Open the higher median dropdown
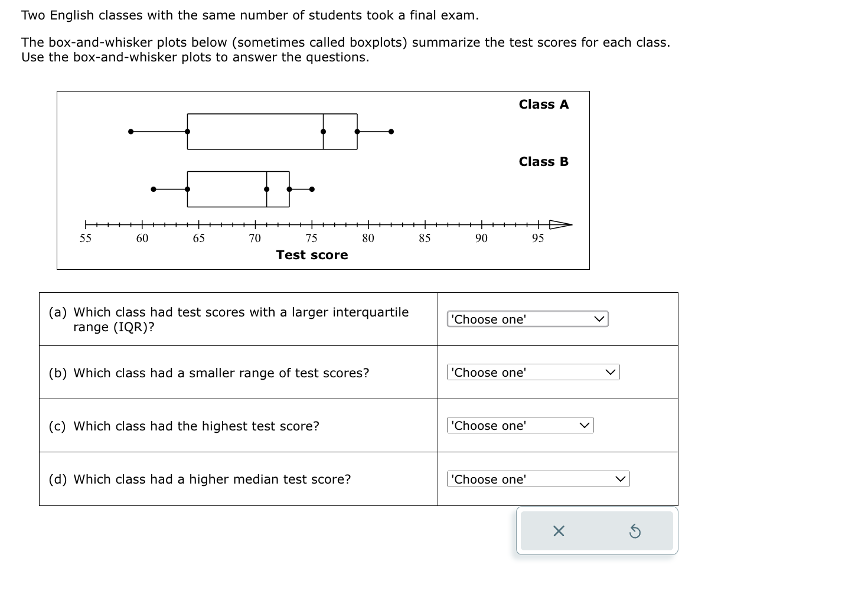Viewport: 868px width, 594px height. (x=537, y=479)
